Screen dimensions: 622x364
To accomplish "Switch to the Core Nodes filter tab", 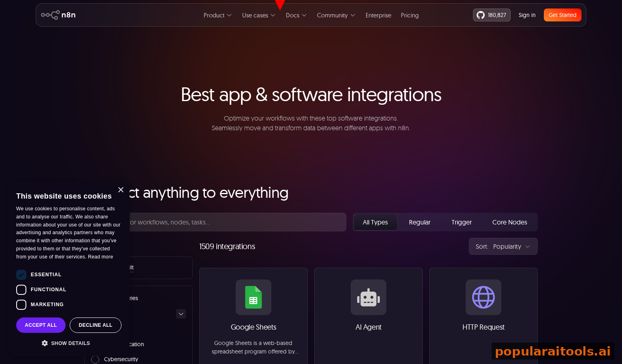I will point(510,222).
